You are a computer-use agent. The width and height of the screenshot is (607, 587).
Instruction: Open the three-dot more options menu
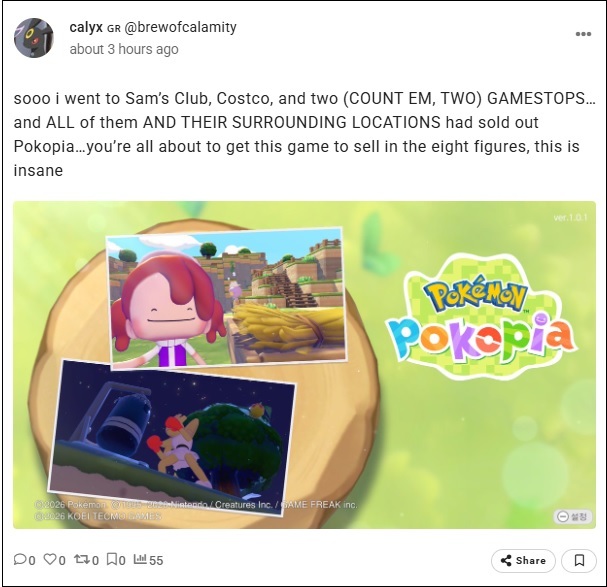tap(583, 34)
